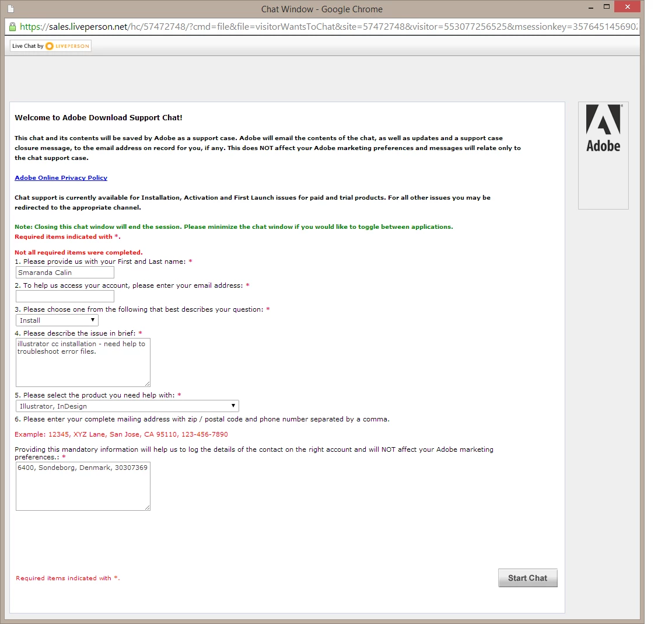The image size is (672, 624).
Task: Click the Start Chat button
Action: click(527, 578)
